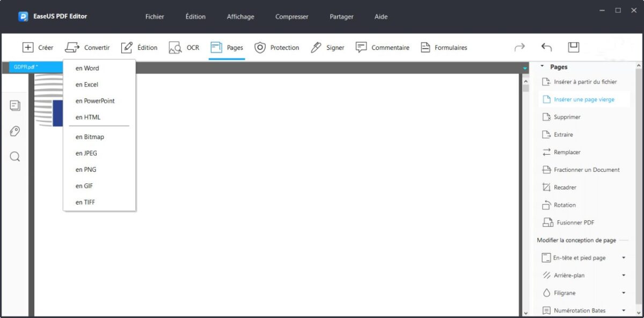Viewport: 644px width, 318px height.
Task: Open the search magnifier sidebar icon
Action: coord(15,157)
